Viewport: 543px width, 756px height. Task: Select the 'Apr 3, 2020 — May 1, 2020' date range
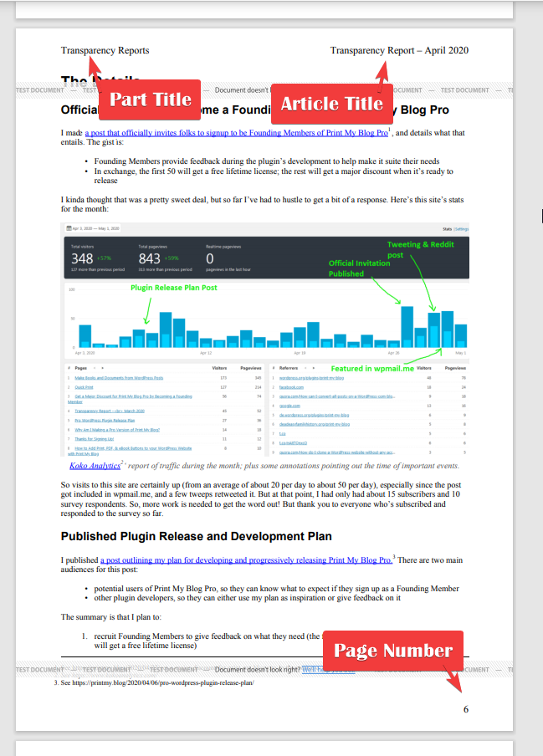tap(95, 228)
